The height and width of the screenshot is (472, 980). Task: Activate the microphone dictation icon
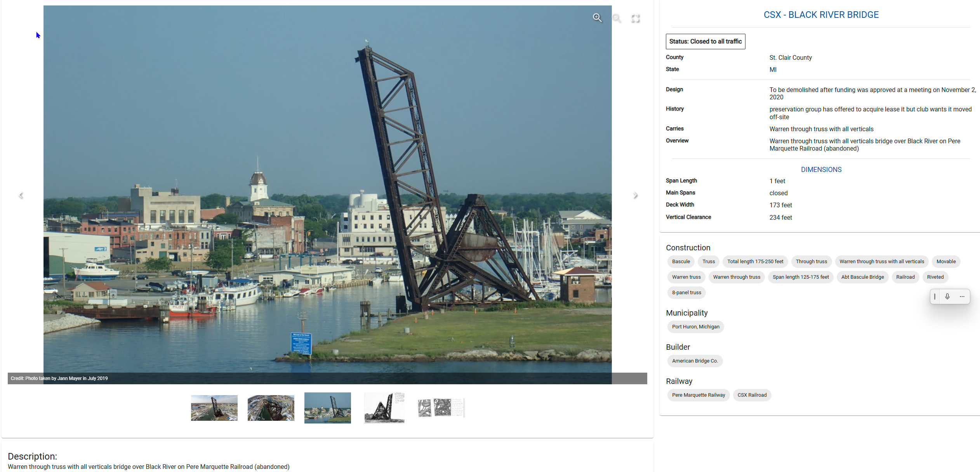click(x=948, y=296)
